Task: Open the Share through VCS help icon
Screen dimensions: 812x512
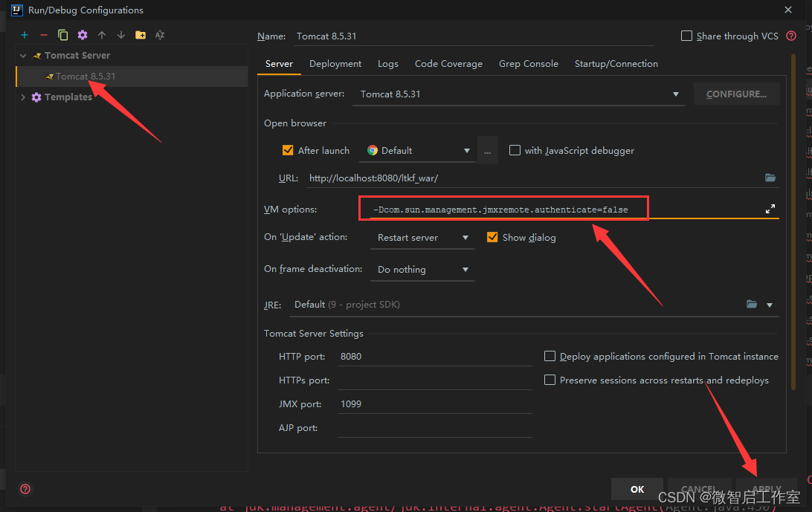Action: (x=790, y=36)
